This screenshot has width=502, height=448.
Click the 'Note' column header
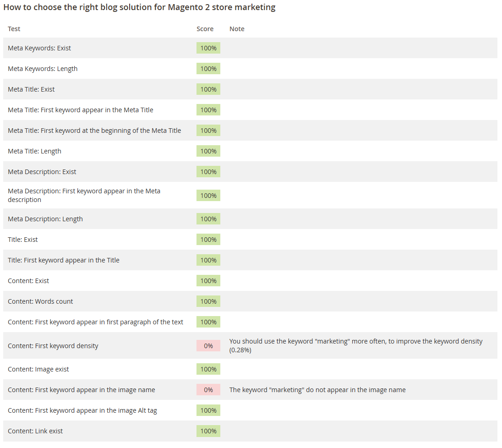pos(237,29)
